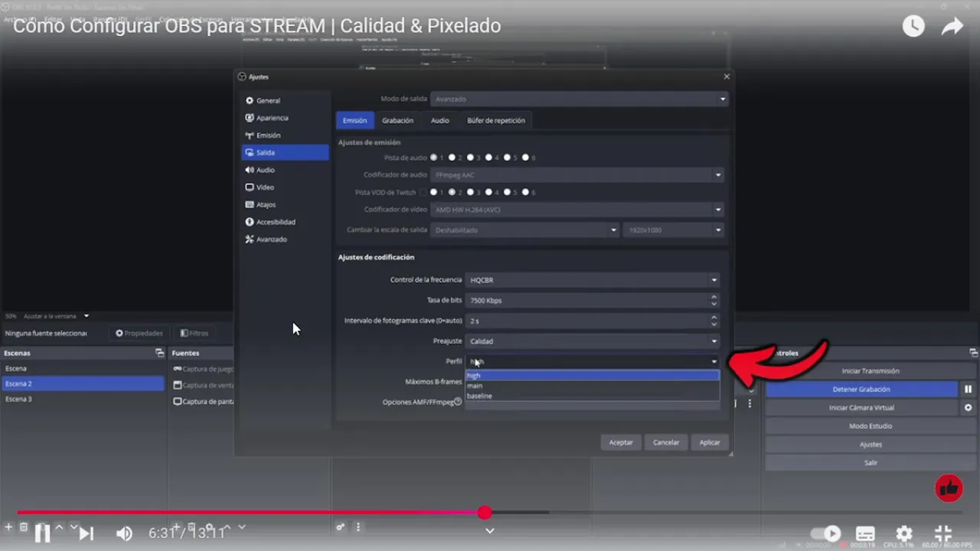The image size is (980, 551).
Task: Open Avanzado settings in the sidebar
Action: click(285, 240)
